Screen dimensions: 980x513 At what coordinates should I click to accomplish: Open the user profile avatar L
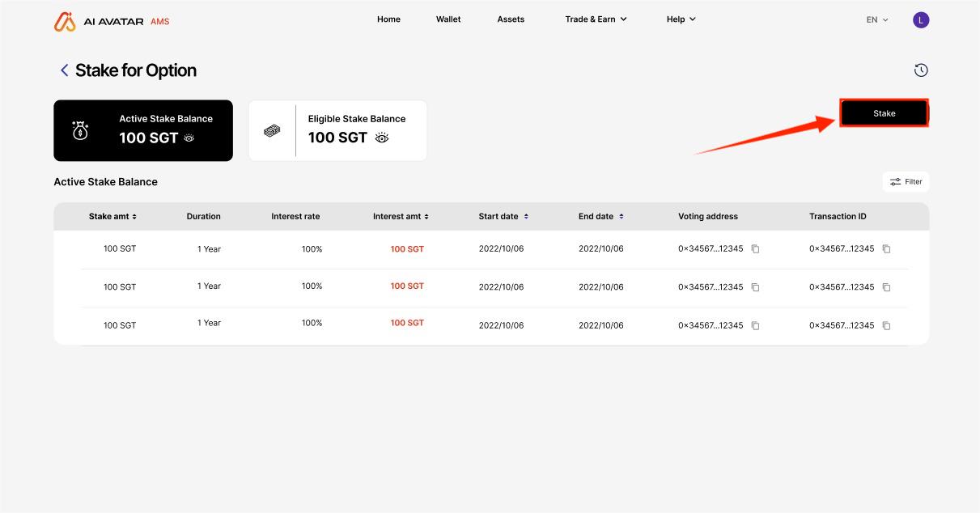pos(921,19)
